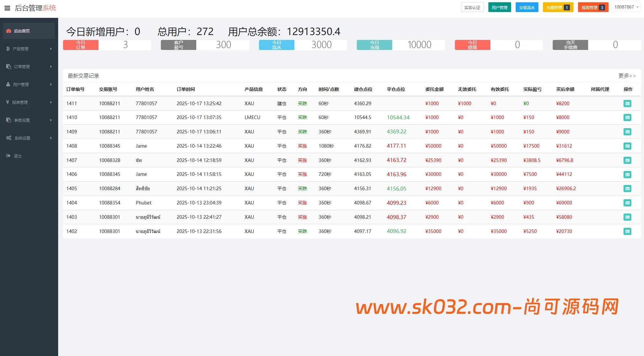Image resolution: width=644 pixels, height=356 pixels.
Task: Click the red 今日订单 stat block
Action: pyautogui.click(x=80, y=45)
